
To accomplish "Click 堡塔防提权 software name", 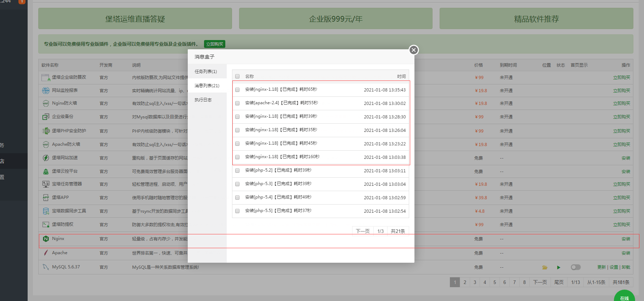I will [x=63, y=224].
